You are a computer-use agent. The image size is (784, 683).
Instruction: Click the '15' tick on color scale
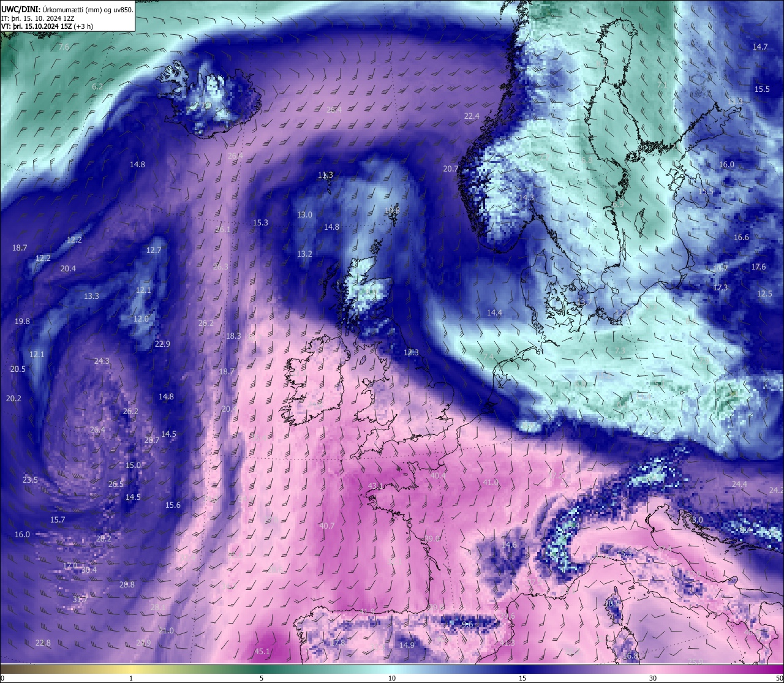522,678
